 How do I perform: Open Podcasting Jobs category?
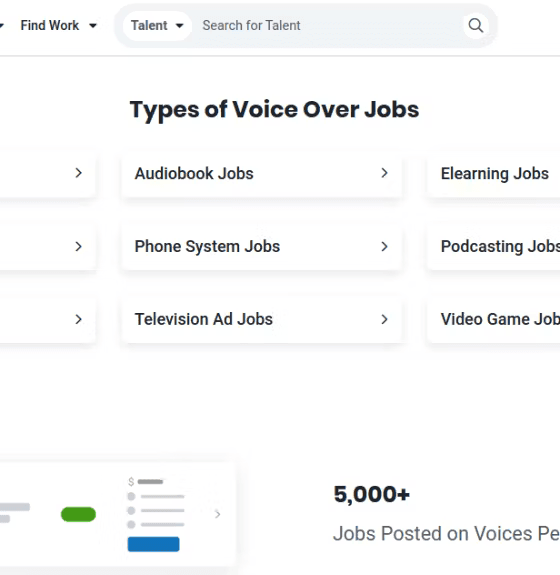click(x=494, y=246)
